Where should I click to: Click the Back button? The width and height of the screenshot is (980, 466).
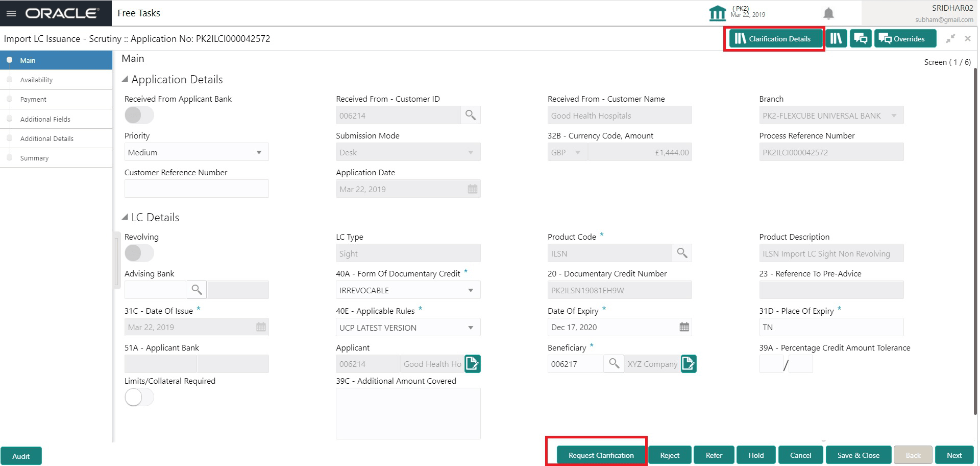913,455
